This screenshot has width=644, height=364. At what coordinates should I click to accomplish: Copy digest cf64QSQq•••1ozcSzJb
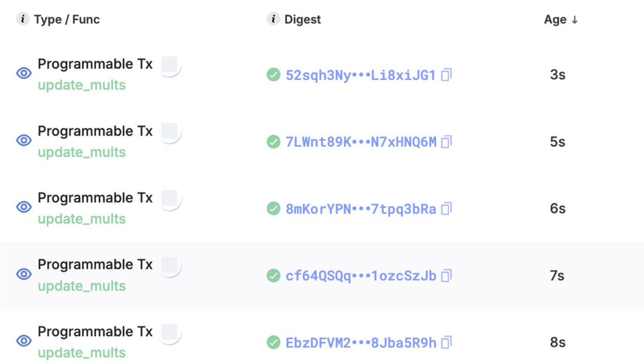click(x=446, y=276)
